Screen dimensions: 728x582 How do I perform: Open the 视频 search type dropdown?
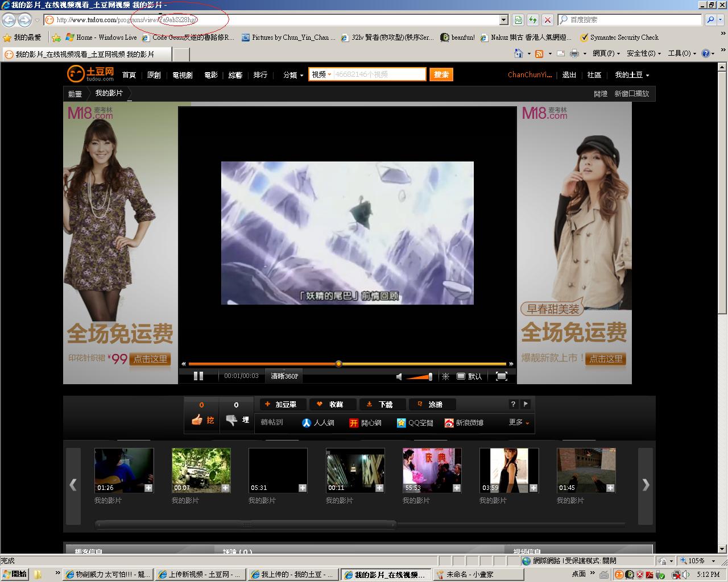click(321, 74)
